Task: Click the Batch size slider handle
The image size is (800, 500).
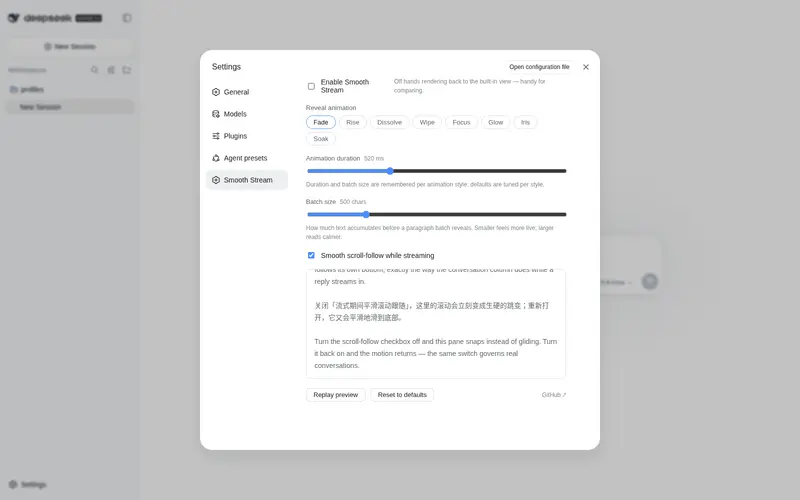Action: click(366, 214)
